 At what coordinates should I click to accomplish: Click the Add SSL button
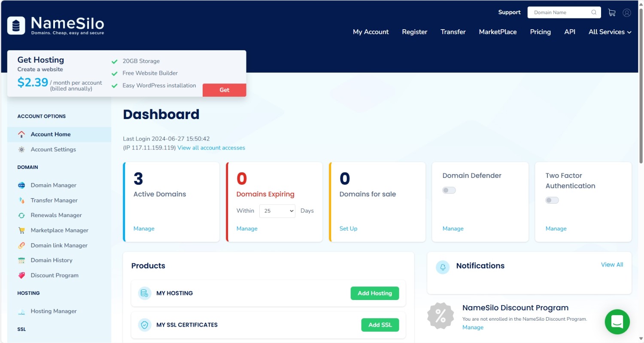tap(380, 325)
